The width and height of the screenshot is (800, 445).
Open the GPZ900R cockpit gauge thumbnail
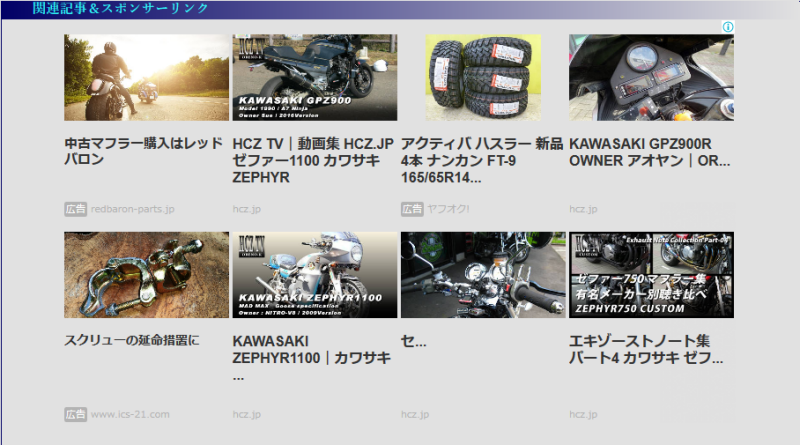652,78
